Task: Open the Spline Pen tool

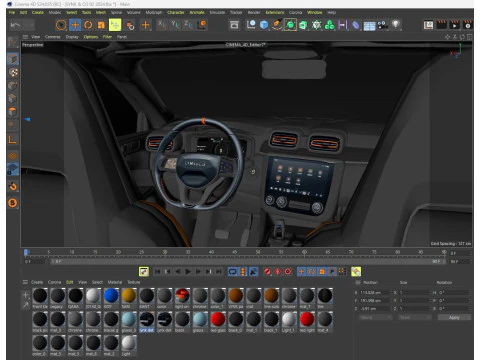Action: tap(277, 25)
